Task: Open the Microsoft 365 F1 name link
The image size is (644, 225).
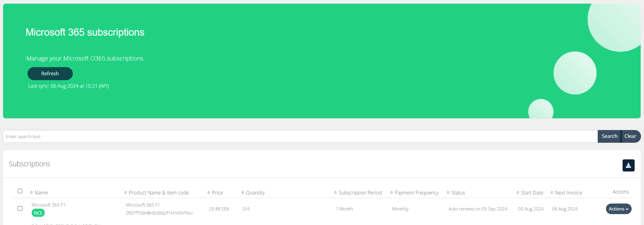Action: pyautogui.click(x=49, y=205)
